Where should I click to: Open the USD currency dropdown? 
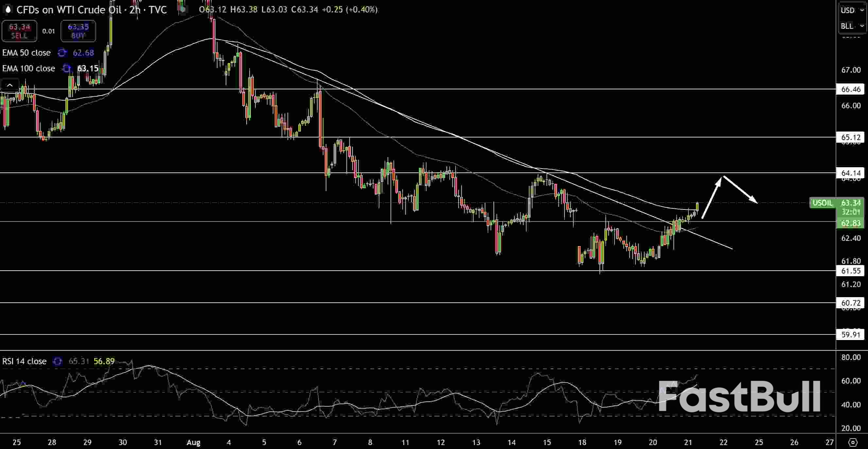coord(851,10)
